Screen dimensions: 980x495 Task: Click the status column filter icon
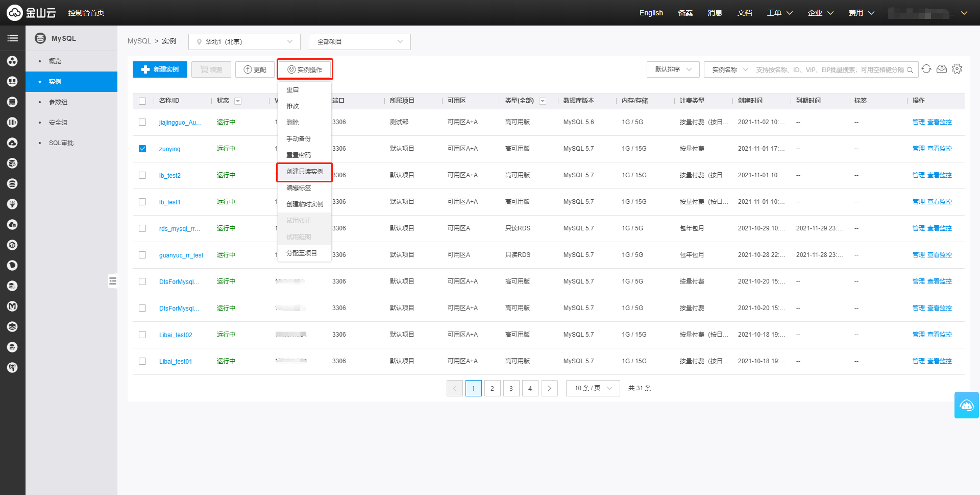238,101
